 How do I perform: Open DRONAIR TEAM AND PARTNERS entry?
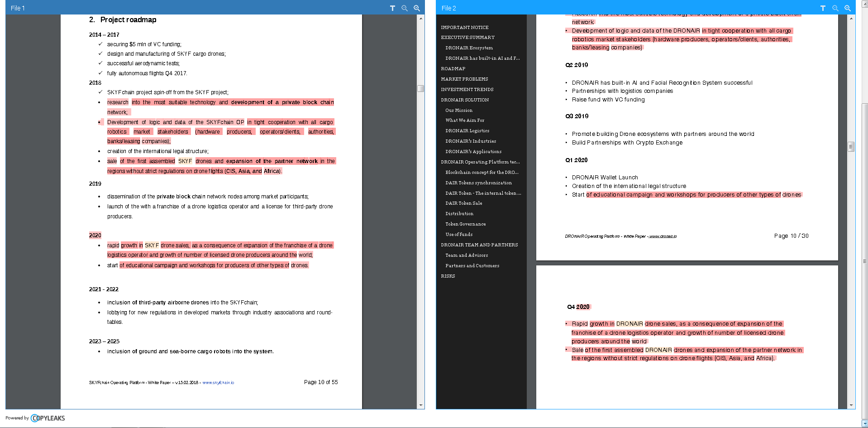point(479,245)
